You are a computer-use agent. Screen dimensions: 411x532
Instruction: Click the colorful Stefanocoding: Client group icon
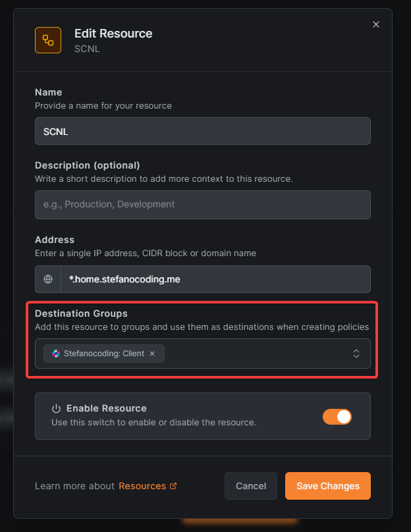[x=56, y=354]
